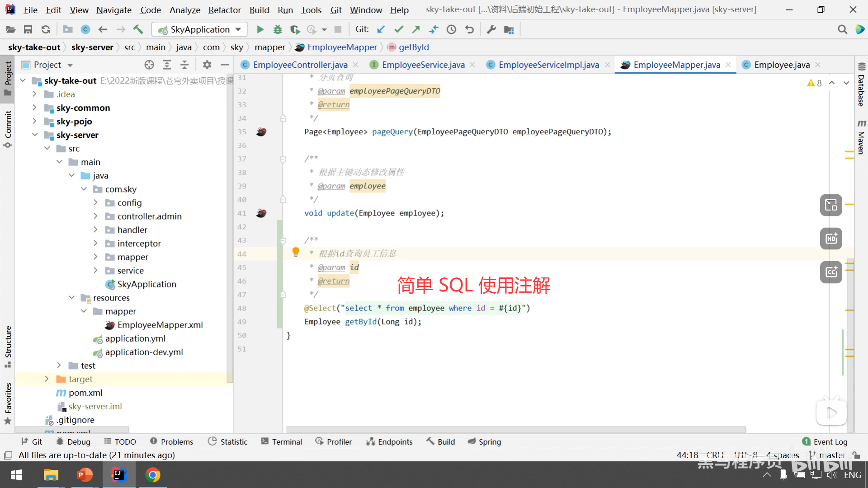The height and width of the screenshot is (488, 868).
Task: Open Git show history clock icon
Action: click(451, 30)
